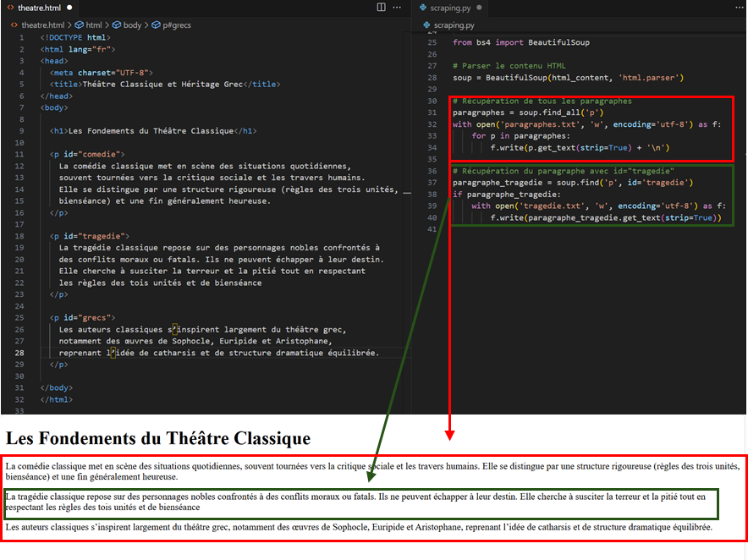Click rendered paragraph starting 'Les auteurs classiques s'inspirent'
Viewport: 748px width, 560px height.
click(x=359, y=527)
